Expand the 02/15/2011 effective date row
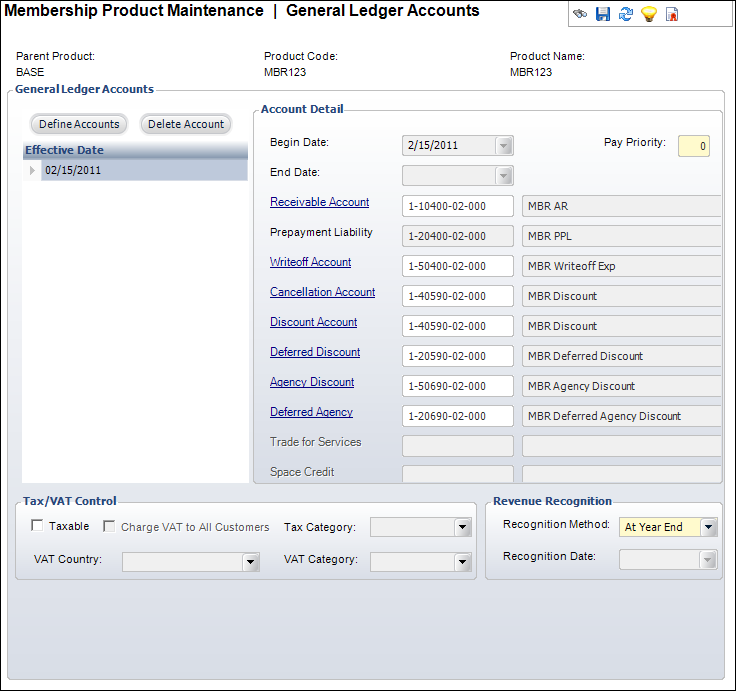The image size is (736, 691). 33,171
